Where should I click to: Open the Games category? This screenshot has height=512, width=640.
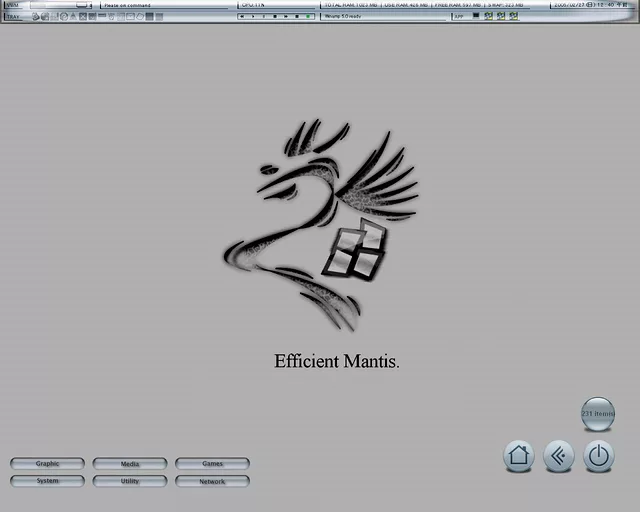[x=212, y=464]
